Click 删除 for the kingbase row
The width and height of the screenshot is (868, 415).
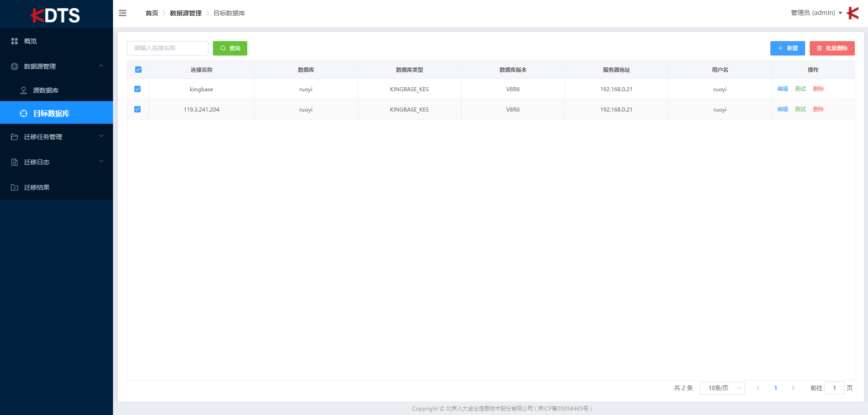click(x=818, y=89)
